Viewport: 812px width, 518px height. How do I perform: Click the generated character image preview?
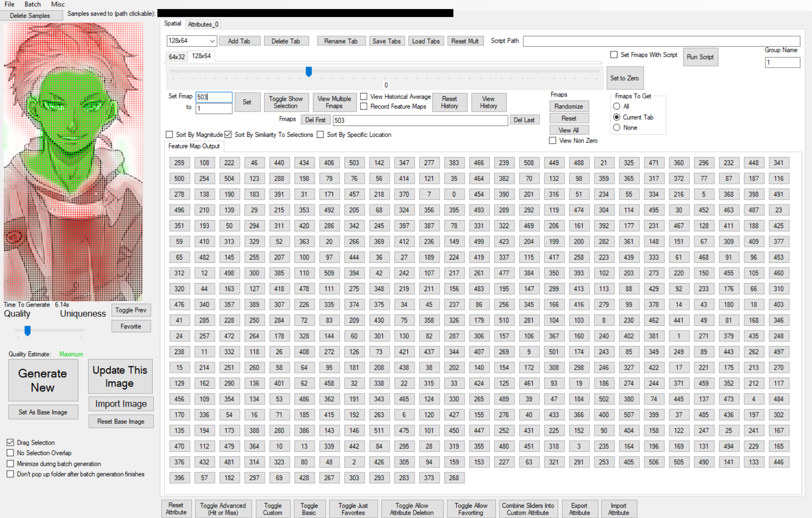73,162
